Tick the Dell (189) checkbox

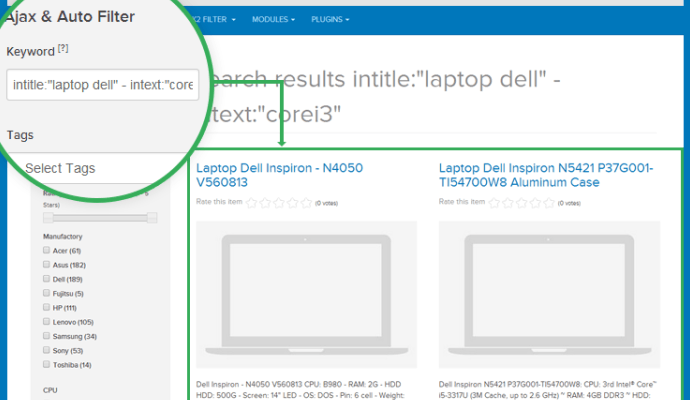click(x=46, y=279)
